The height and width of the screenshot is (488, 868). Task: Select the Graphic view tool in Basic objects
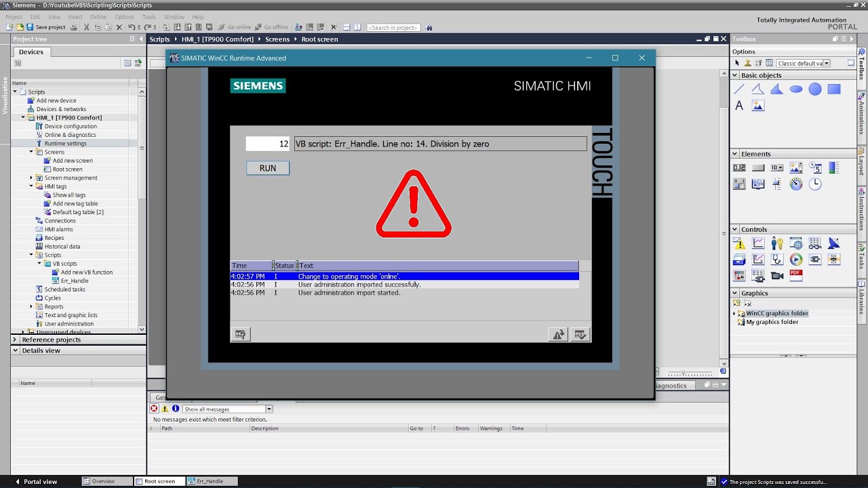point(758,106)
